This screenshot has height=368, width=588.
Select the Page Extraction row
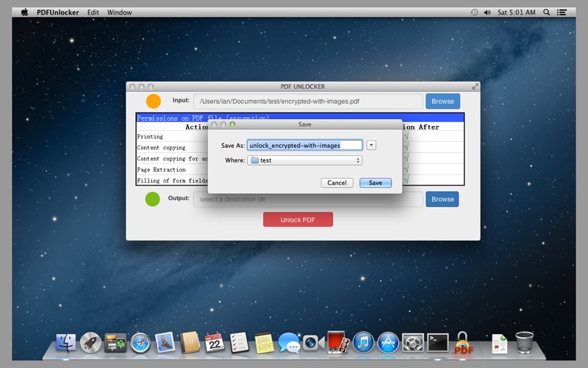[x=300, y=169]
